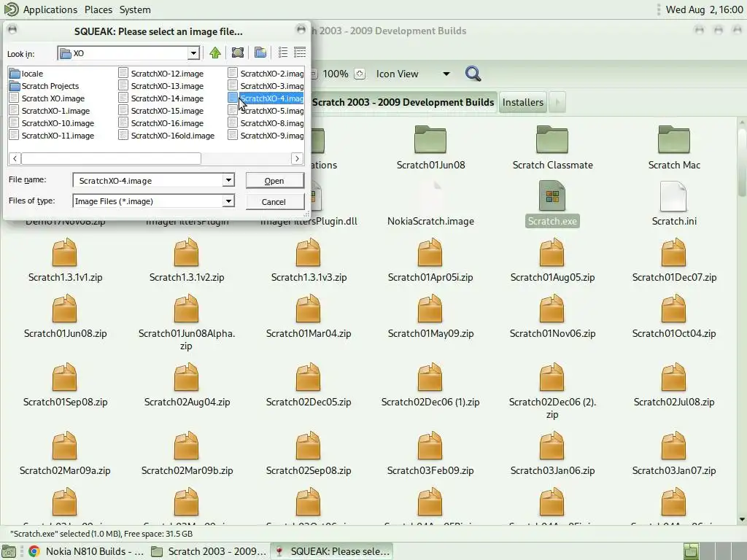The width and height of the screenshot is (747, 560).
Task: Select the Scratch03Feb09.zip archive
Action: click(x=430, y=454)
